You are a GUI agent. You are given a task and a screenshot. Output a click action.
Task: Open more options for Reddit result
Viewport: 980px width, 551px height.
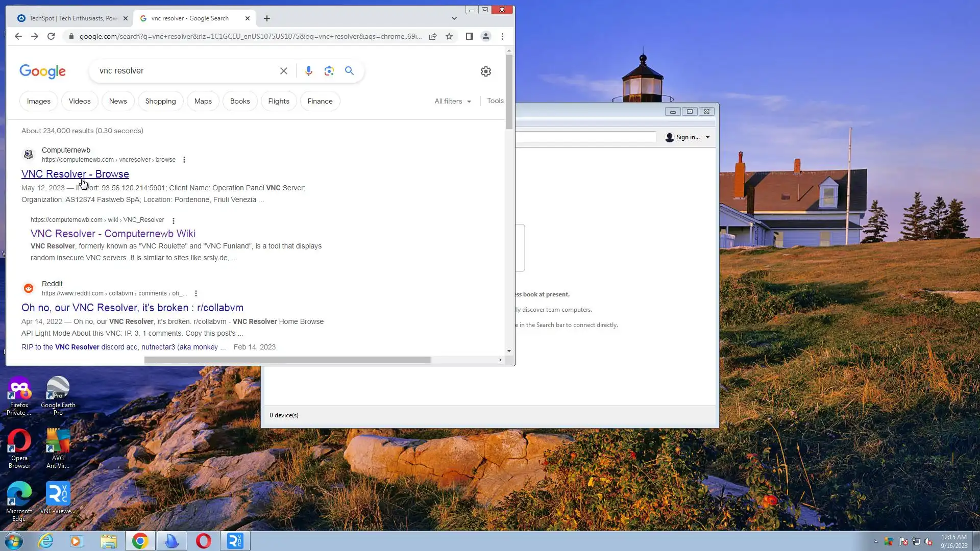[x=196, y=293]
